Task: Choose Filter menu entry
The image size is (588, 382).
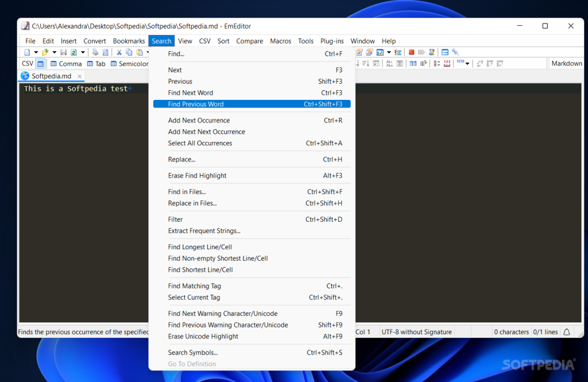Action: [x=252, y=219]
